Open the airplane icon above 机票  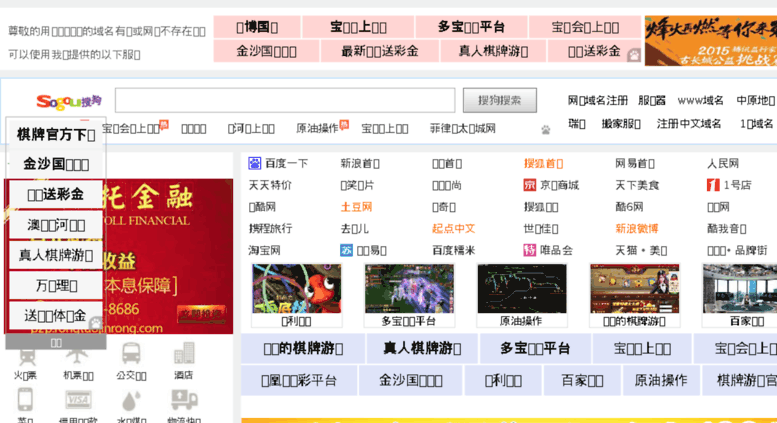tap(77, 355)
